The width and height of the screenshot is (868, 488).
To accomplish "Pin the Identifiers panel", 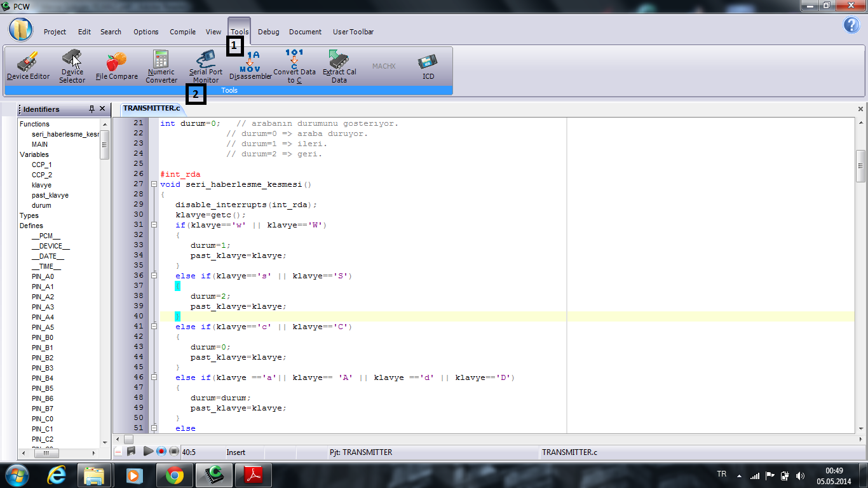I will 92,109.
